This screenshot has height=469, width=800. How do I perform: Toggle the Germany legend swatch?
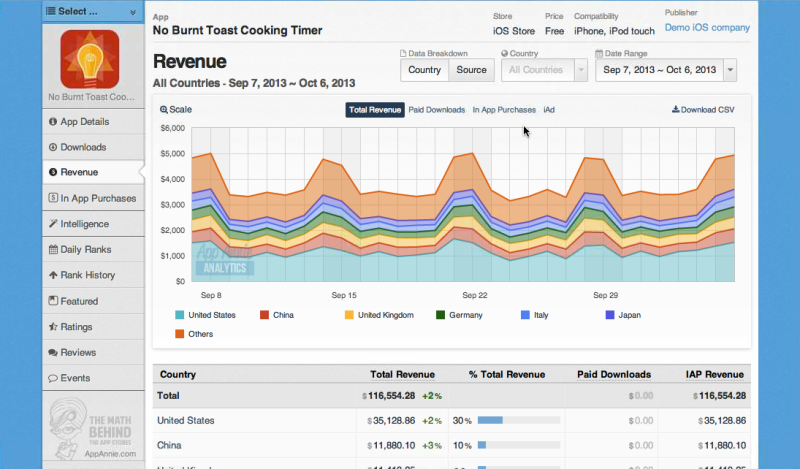click(440, 315)
